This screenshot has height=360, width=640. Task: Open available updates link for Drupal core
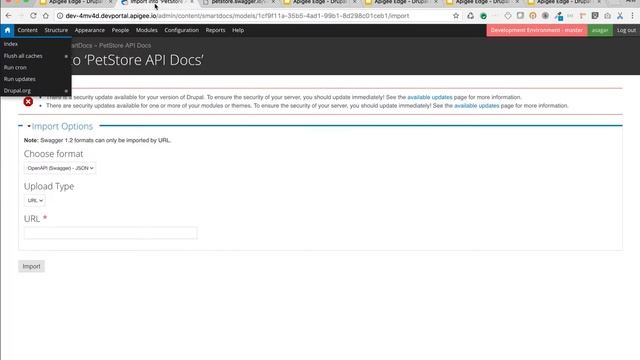(430, 97)
